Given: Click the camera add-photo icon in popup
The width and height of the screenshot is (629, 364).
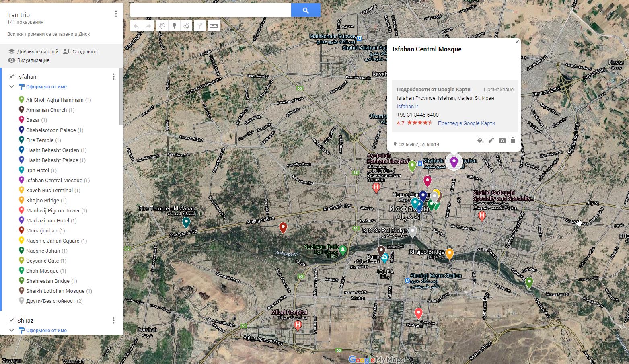Looking at the screenshot, I should click(502, 140).
